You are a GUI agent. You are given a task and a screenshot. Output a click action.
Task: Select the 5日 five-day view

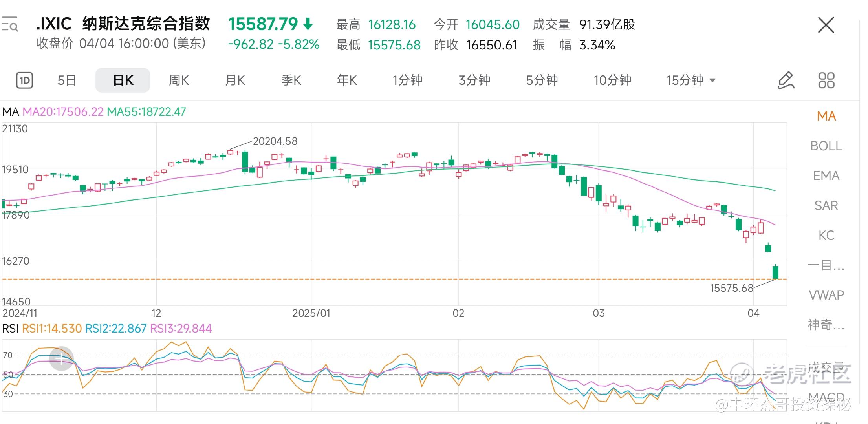[67, 80]
